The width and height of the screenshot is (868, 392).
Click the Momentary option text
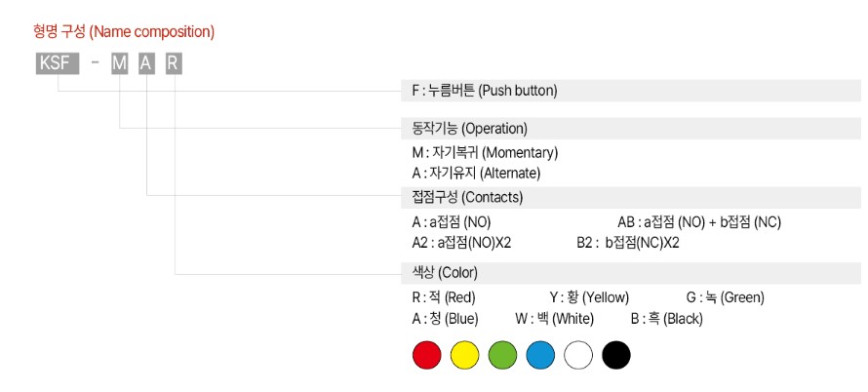[485, 152]
